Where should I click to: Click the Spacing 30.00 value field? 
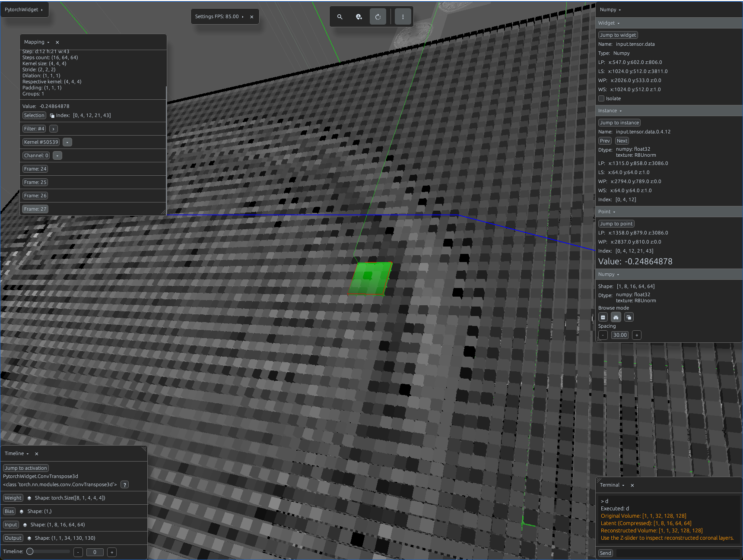[x=620, y=335]
